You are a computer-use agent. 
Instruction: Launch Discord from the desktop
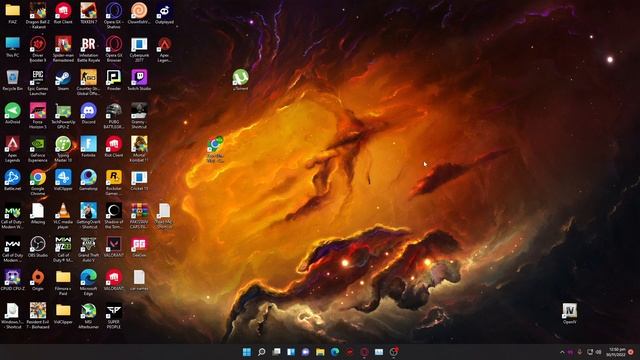89,113
